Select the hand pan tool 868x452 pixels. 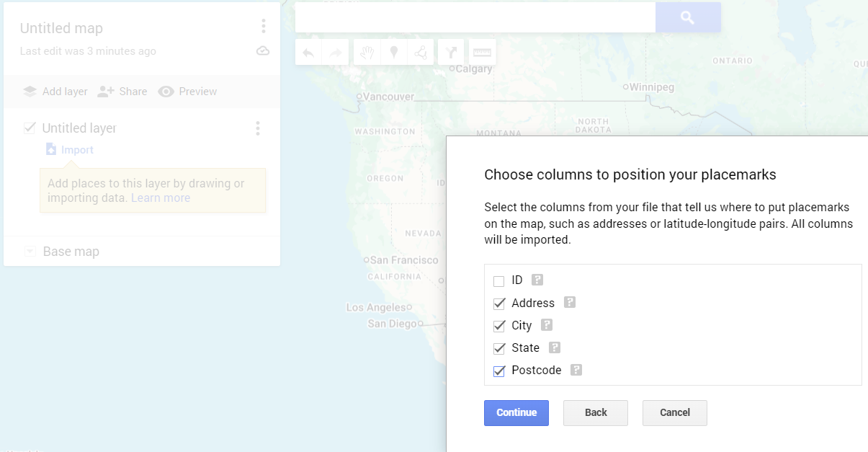coord(367,53)
